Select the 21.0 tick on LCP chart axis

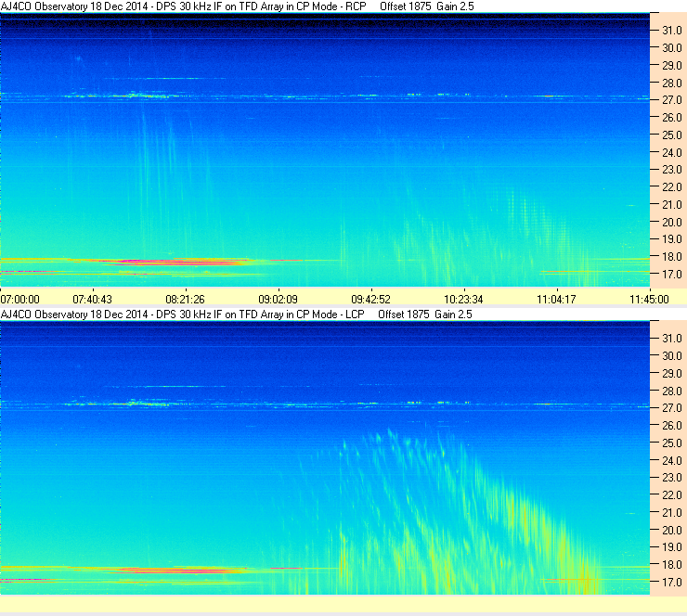pyautogui.click(x=672, y=513)
